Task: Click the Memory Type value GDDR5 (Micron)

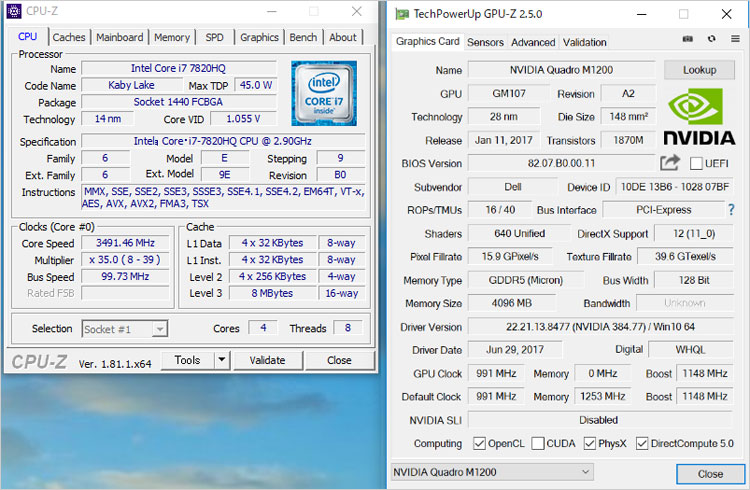Action: tap(526, 280)
